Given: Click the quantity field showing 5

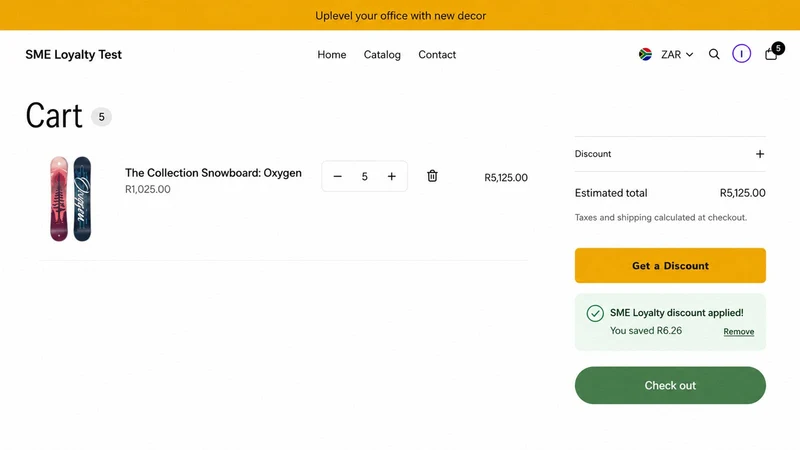Looking at the screenshot, I should tap(364, 177).
